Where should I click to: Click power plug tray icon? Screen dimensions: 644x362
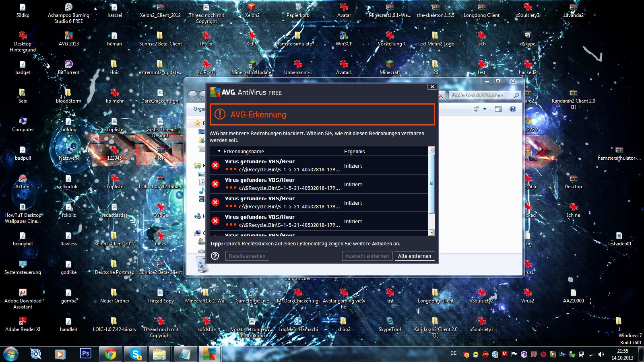pyautogui.click(x=582, y=354)
